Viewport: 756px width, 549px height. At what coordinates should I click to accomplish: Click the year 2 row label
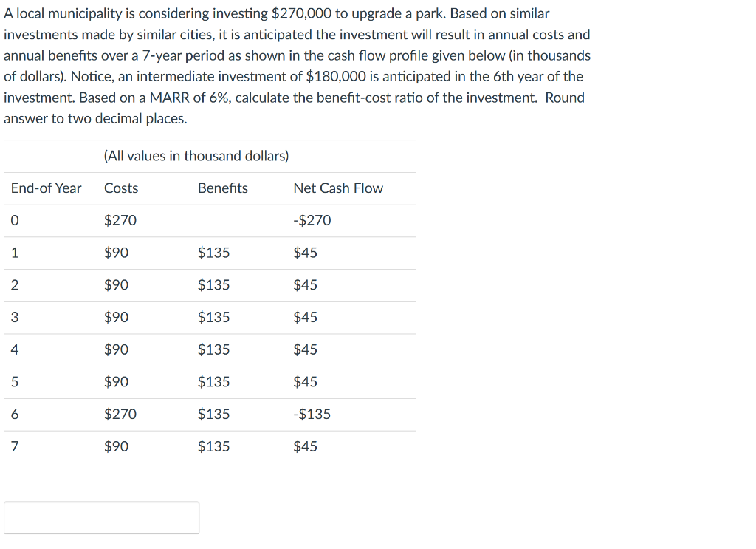15,285
